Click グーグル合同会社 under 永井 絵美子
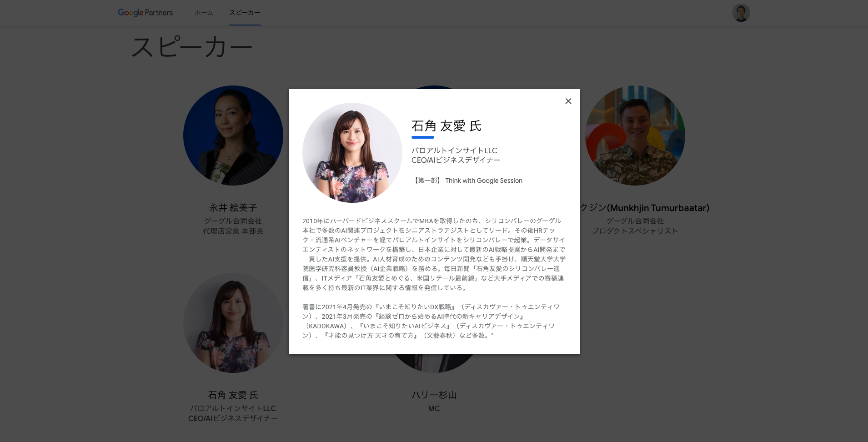 tap(233, 221)
